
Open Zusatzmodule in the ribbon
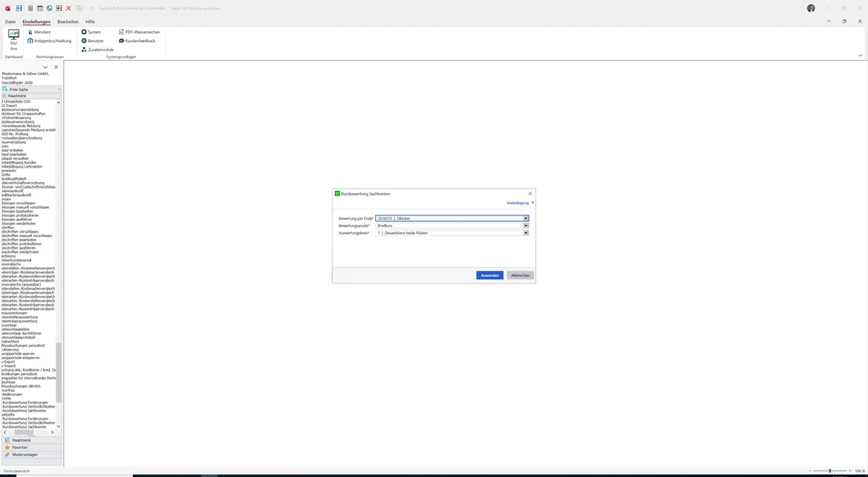click(97, 50)
